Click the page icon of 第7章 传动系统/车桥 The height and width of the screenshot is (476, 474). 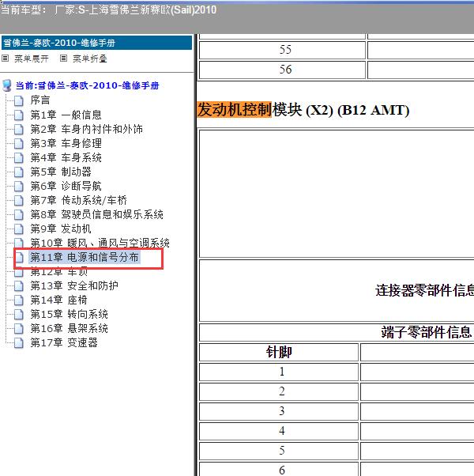point(19,200)
